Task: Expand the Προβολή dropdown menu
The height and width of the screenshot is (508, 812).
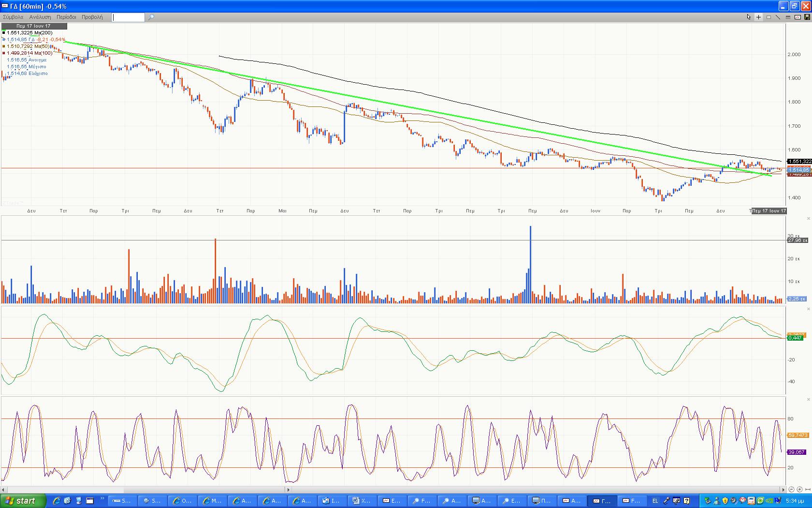Action: click(x=92, y=17)
